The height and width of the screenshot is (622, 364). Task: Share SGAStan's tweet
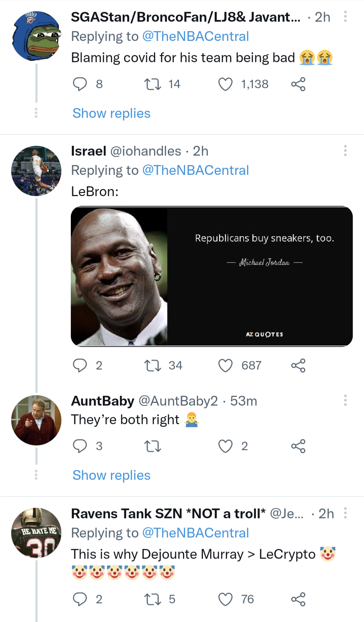(x=299, y=84)
